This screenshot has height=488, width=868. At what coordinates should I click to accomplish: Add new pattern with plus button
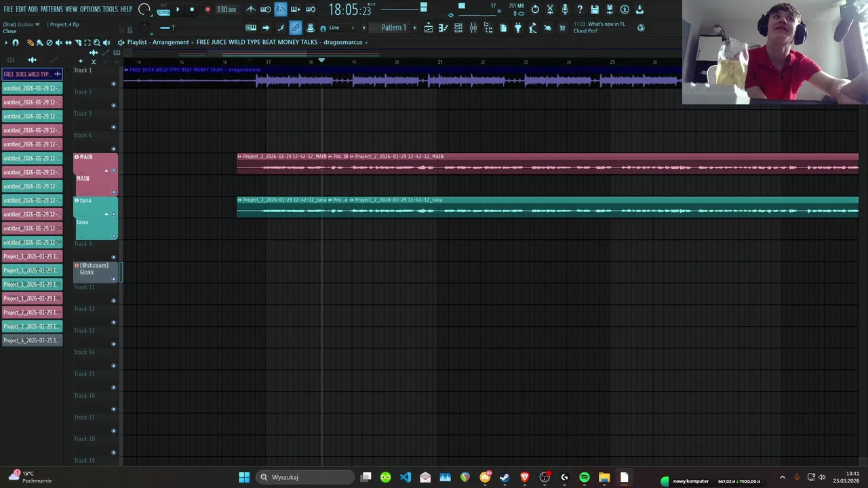(414, 28)
